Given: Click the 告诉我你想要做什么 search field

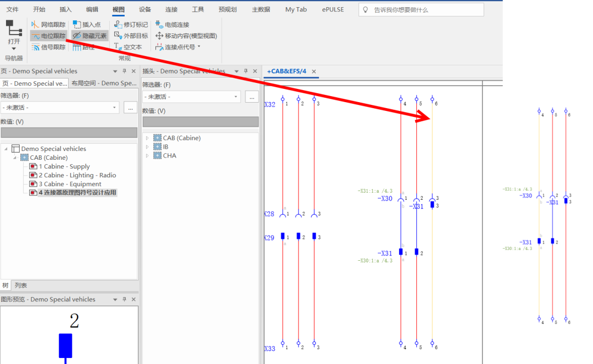Looking at the screenshot, I should click(422, 10).
